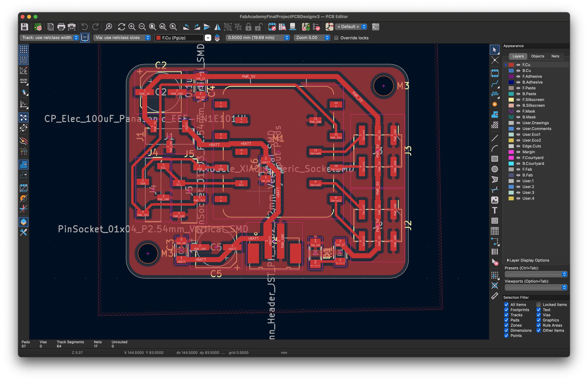588x381 pixels.
Task: Click Zoom to Fit icon
Action: coord(152,27)
